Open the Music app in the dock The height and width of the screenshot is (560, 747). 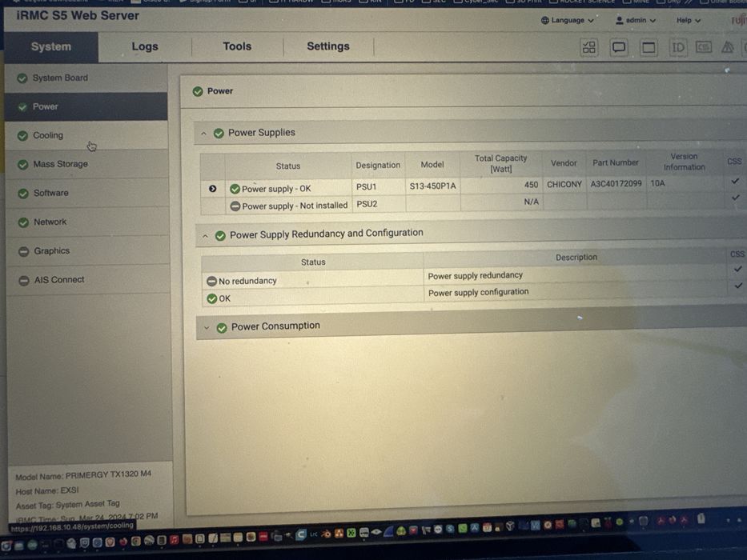click(174, 539)
